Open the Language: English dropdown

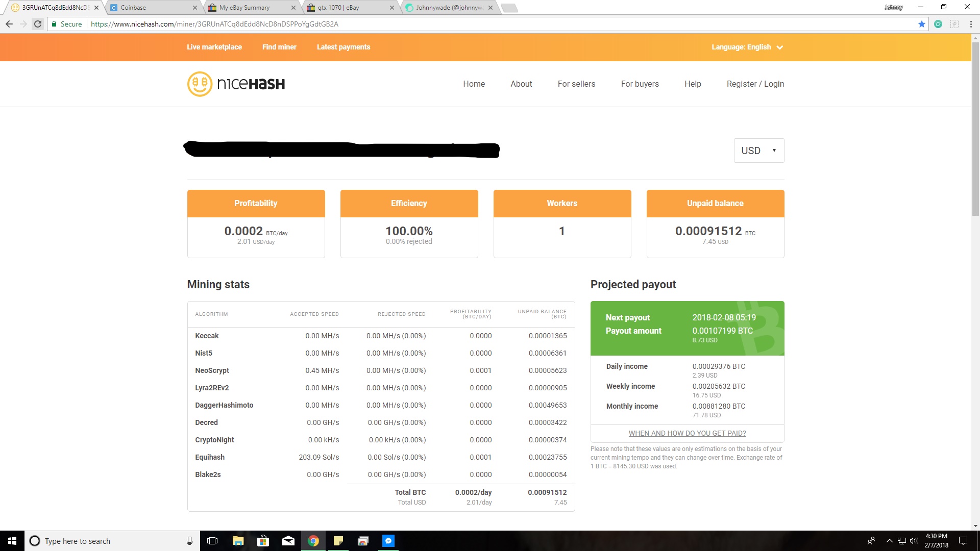748,47
